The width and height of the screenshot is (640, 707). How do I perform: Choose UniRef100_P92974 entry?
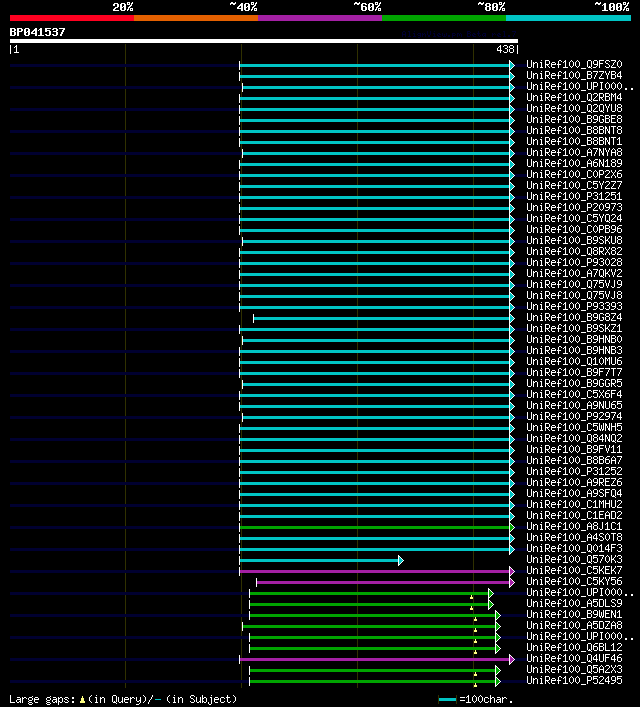[x=574, y=416]
